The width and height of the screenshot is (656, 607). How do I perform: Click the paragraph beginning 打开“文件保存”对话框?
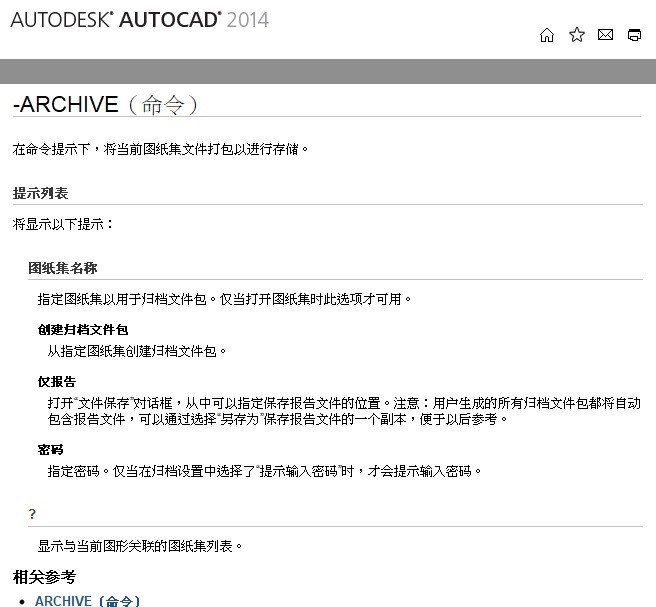(344, 411)
